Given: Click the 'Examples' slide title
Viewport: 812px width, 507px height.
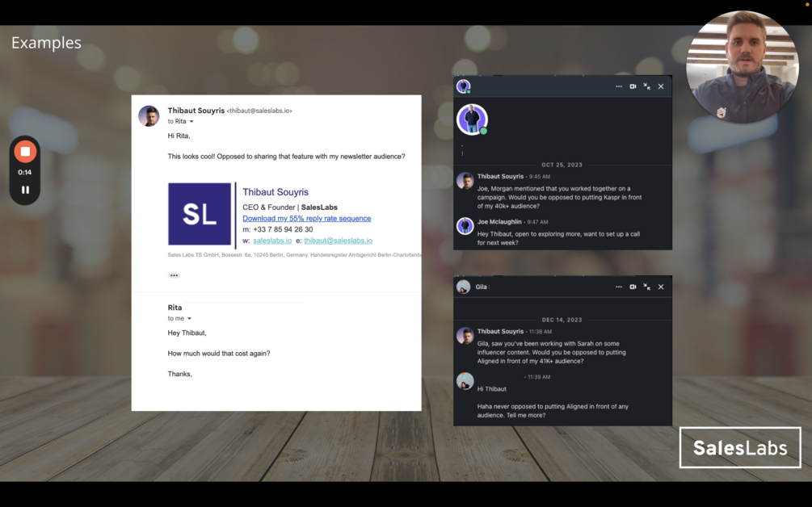Looking at the screenshot, I should (x=46, y=43).
